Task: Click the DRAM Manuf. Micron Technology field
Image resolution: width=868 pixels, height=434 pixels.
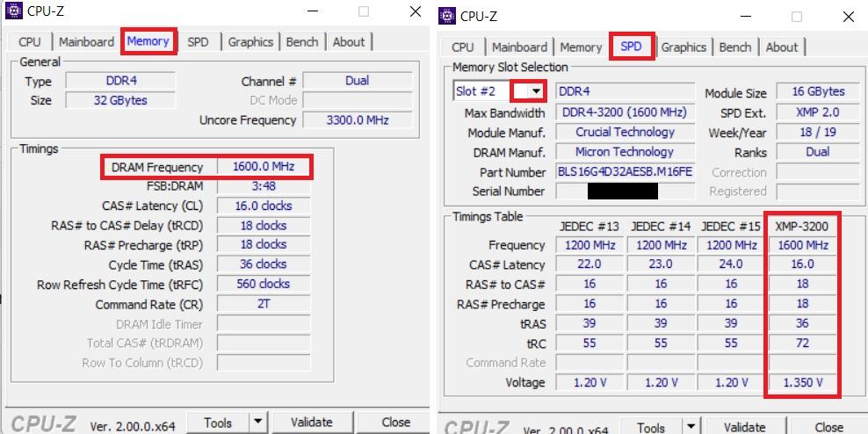Action: [625, 152]
